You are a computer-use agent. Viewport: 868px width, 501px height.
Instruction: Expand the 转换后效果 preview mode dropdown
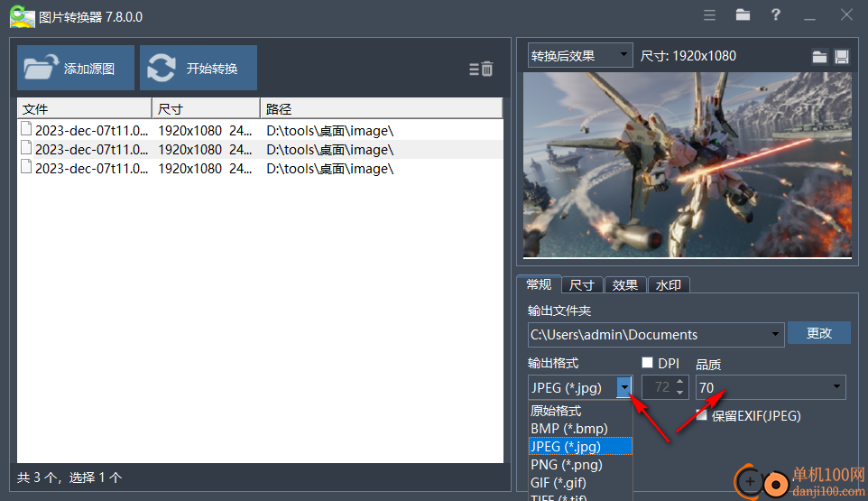click(623, 55)
